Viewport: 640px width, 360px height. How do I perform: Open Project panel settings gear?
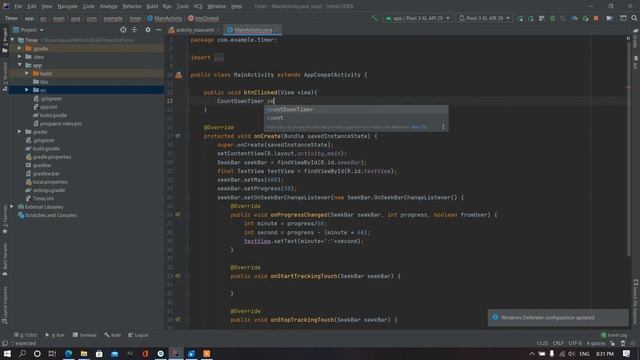click(148, 30)
